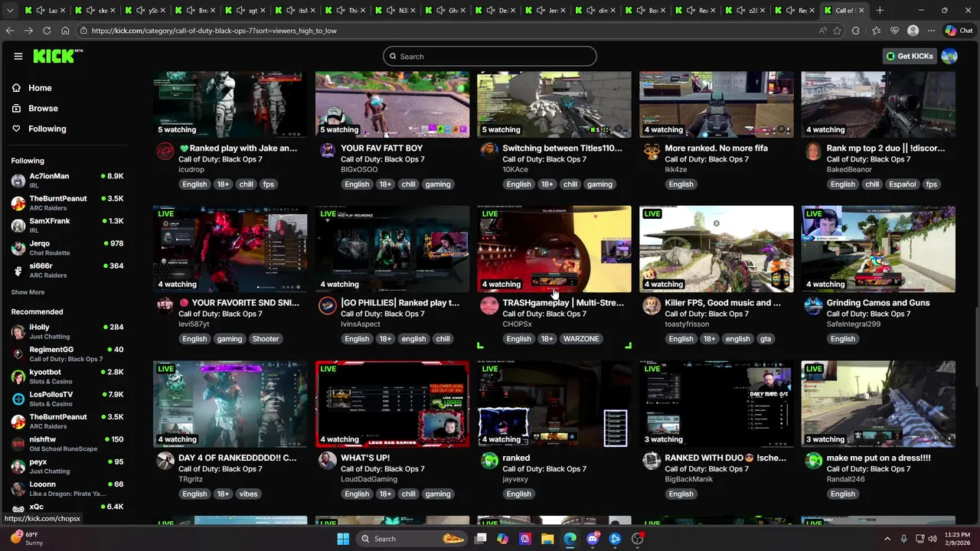The image size is (980, 551).
Task: Open si666r channel in sidebar
Action: click(67, 270)
